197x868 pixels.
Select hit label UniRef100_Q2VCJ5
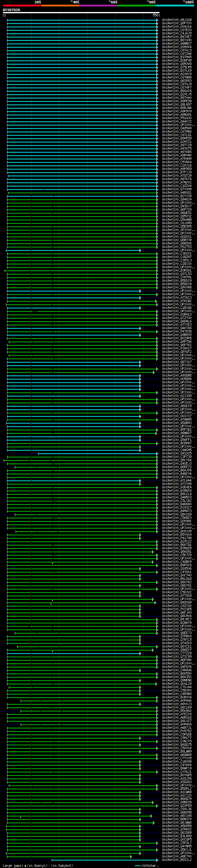click(177, 94)
